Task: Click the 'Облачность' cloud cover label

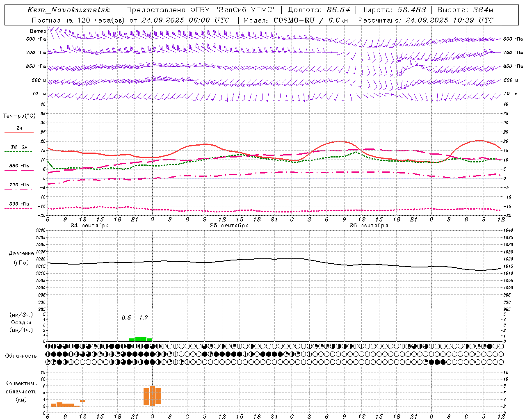Action: 21,356
